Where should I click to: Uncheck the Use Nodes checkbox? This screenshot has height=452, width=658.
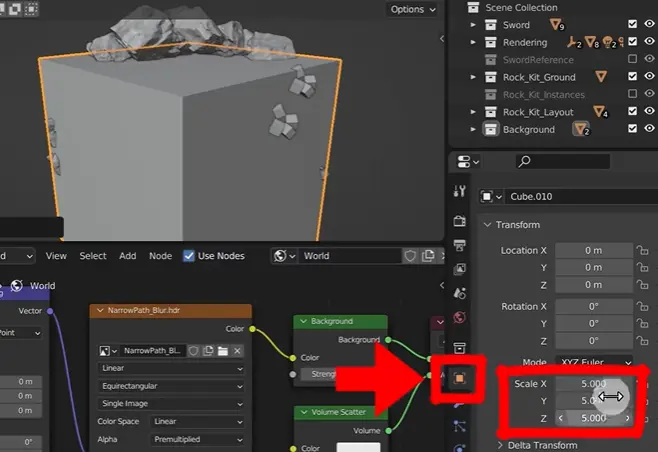[x=189, y=256]
